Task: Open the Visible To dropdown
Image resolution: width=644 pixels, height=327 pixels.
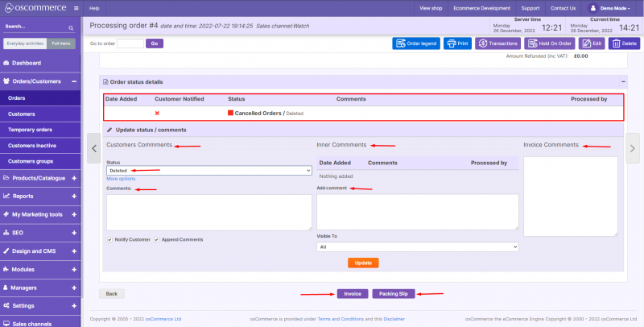Action: click(416, 247)
